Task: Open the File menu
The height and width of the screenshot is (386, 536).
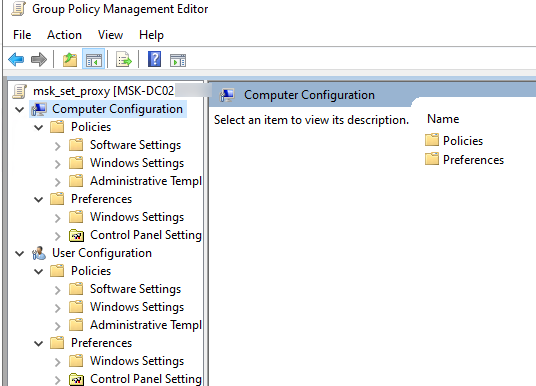Action: (22, 35)
